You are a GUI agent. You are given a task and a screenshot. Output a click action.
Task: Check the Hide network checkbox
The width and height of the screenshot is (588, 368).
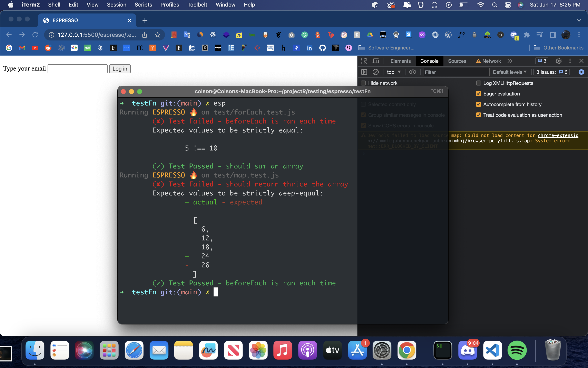[363, 83]
